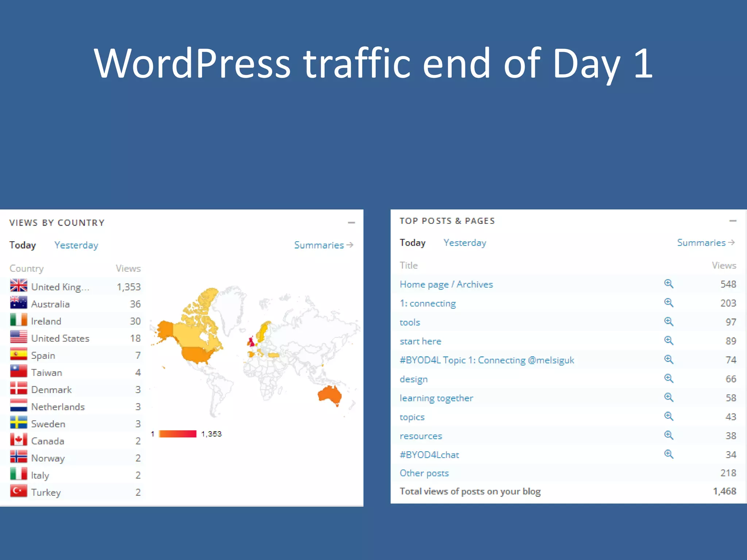Viewport: 747px width, 560px height.
Task: Click the United States flag icon
Action: click(x=19, y=337)
